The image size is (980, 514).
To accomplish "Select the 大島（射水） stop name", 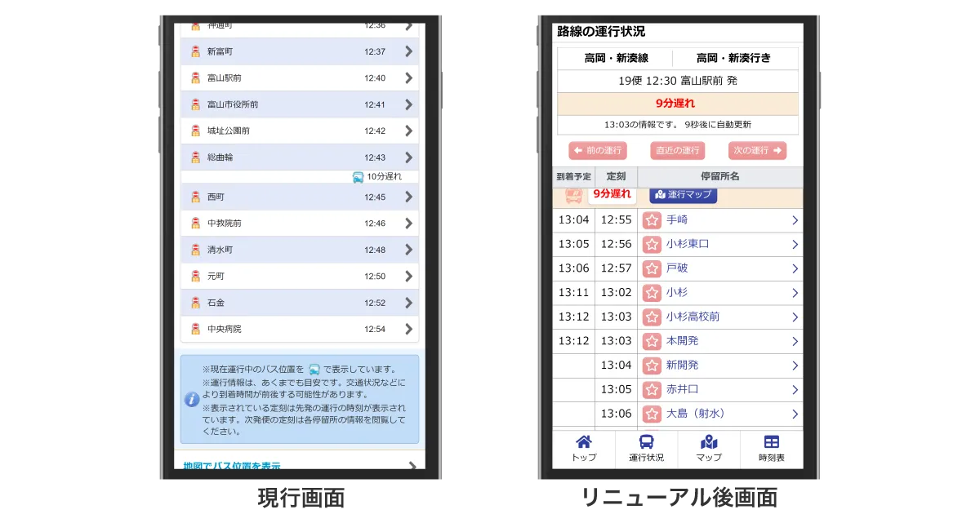I will (696, 414).
